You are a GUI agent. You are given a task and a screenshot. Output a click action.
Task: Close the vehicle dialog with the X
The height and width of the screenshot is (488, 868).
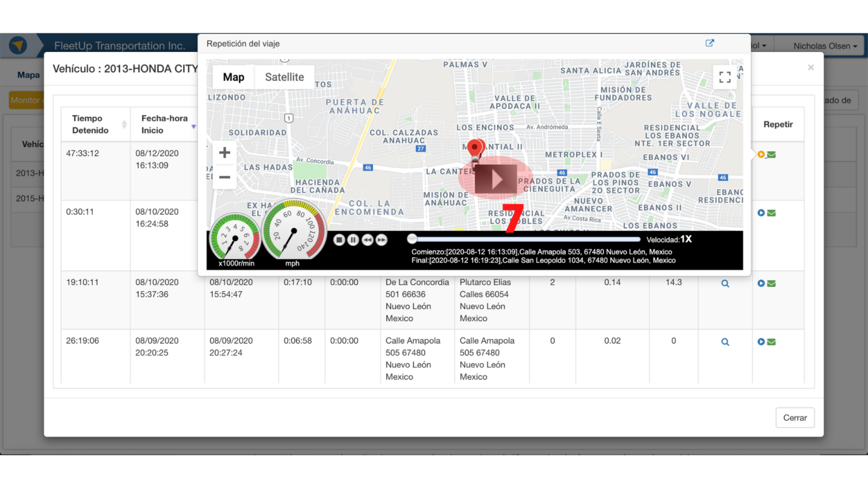click(811, 67)
